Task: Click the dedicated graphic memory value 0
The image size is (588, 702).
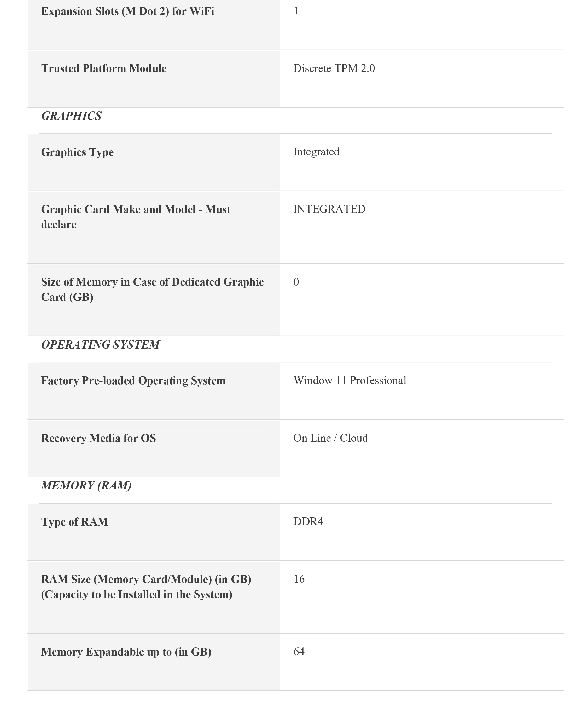Action: point(296,282)
